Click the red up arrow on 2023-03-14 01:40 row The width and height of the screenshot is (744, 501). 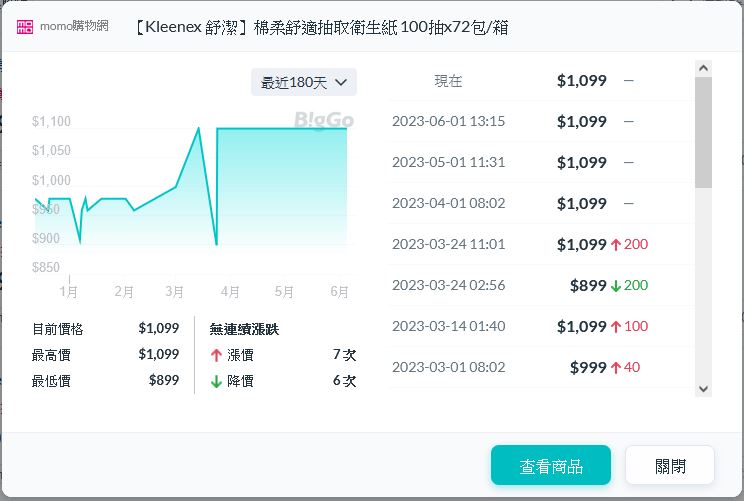click(615, 327)
